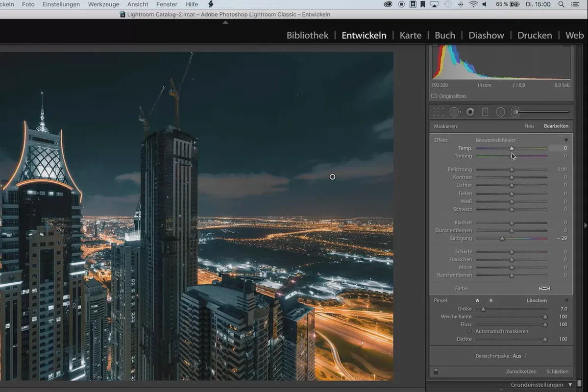The height and width of the screenshot is (392, 588).
Task: Open the Einstellungen menu
Action: [61, 4]
